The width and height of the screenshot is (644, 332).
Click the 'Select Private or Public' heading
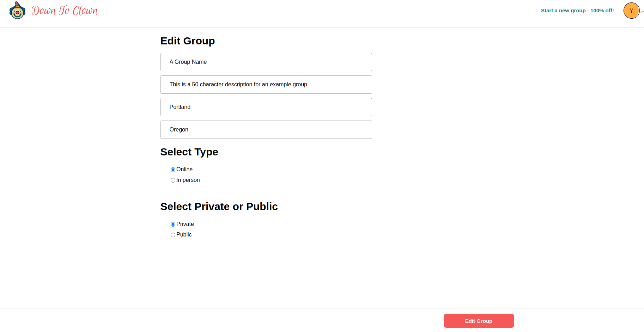coord(219,207)
